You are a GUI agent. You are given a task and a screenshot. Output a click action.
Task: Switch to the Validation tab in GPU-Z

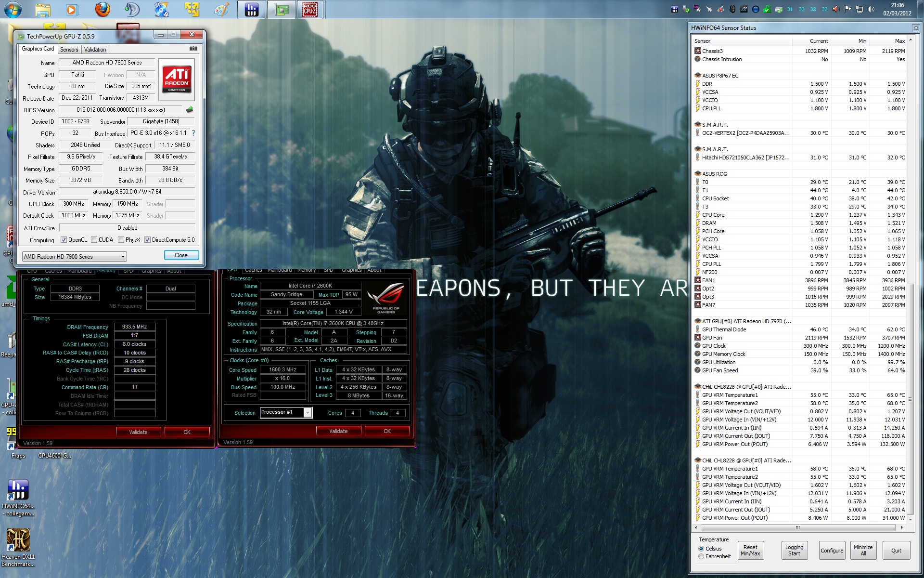(95, 50)
